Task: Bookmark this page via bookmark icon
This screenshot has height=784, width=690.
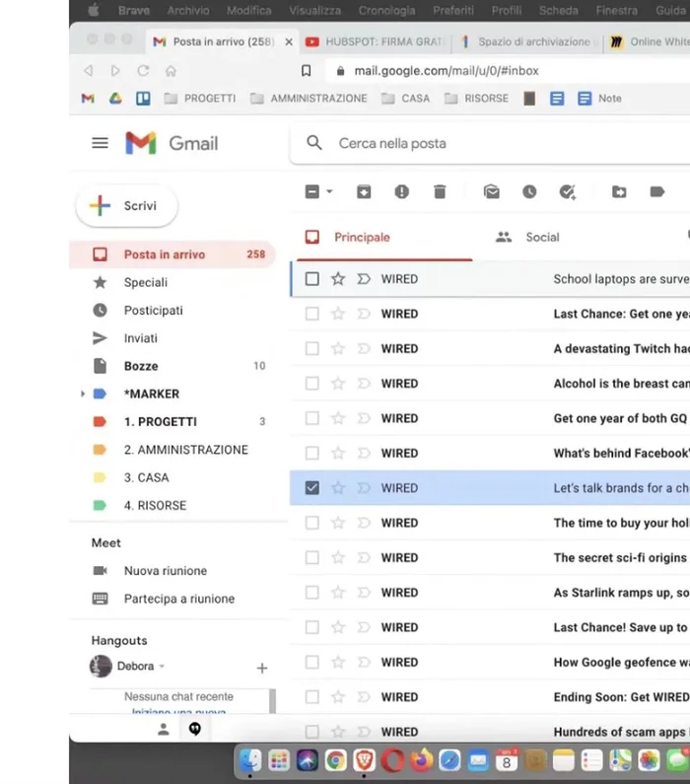Action: [307, 71]
